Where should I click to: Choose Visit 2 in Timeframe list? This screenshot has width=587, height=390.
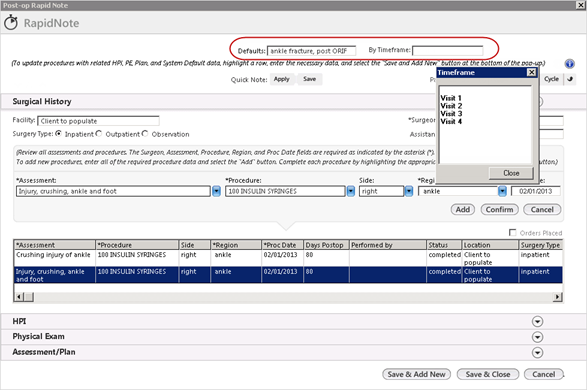[451, 106]
